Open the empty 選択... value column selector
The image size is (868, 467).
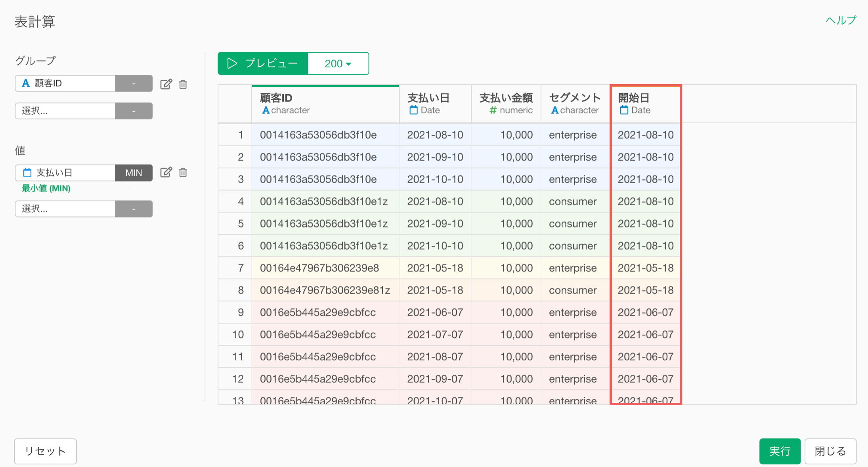[x=65, y=209]
